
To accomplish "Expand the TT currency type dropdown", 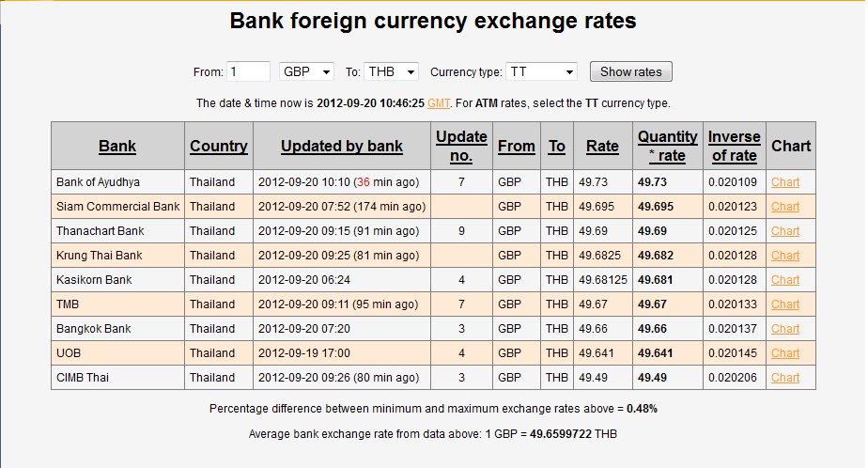I will [x=541, y=72].
